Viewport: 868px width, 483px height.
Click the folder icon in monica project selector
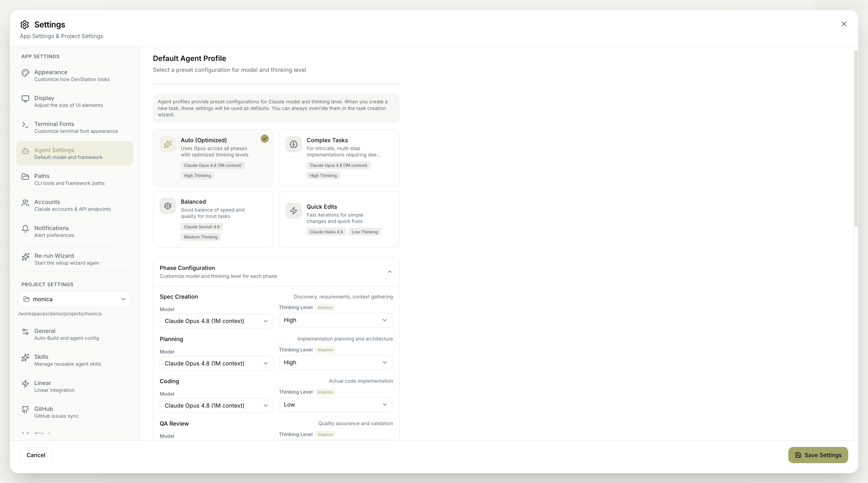point(27,299)
